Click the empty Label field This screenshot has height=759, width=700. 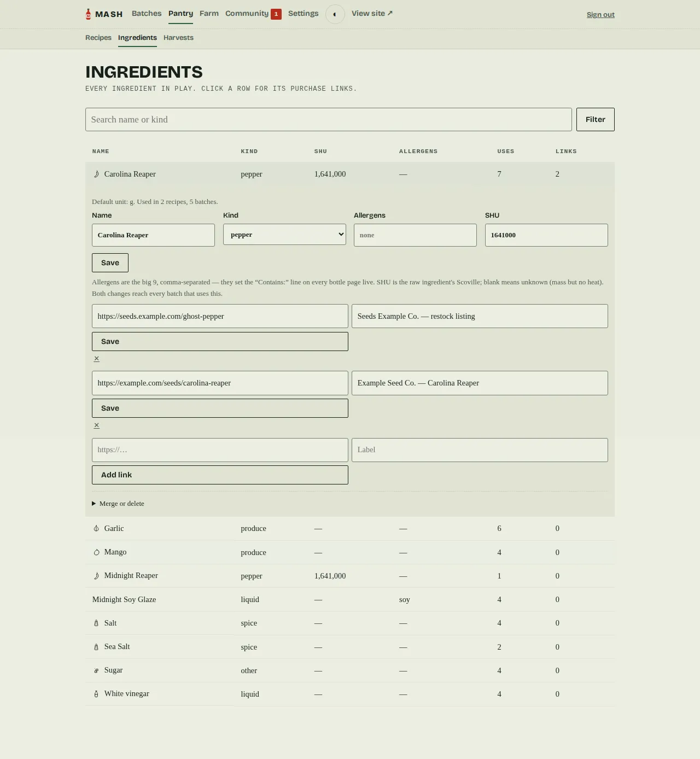coord(480,450)
